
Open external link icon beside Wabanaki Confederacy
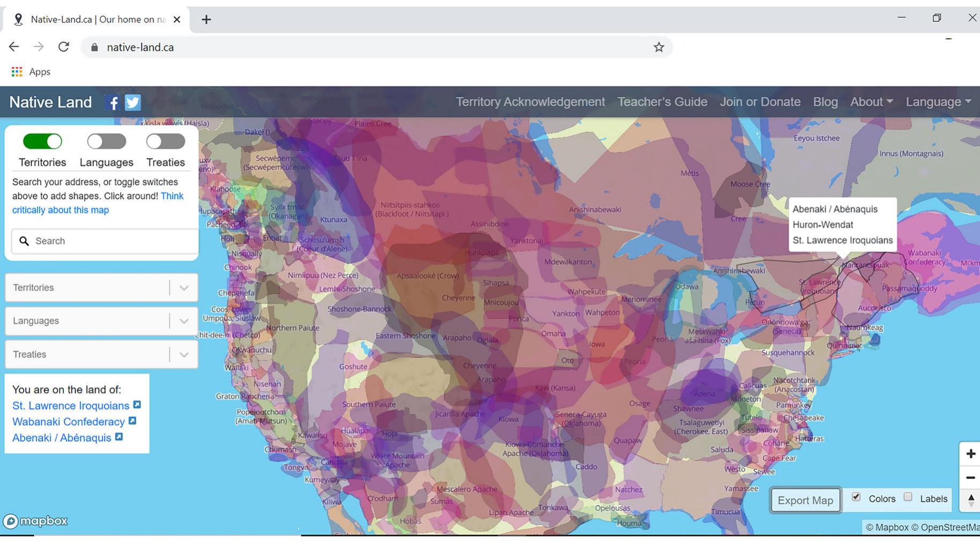click(x=132, y=421)
